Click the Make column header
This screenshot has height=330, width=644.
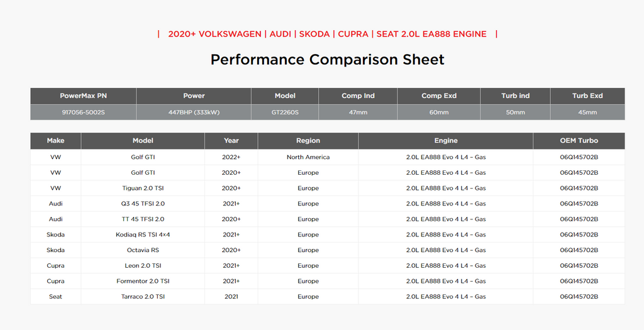(55, 141)
